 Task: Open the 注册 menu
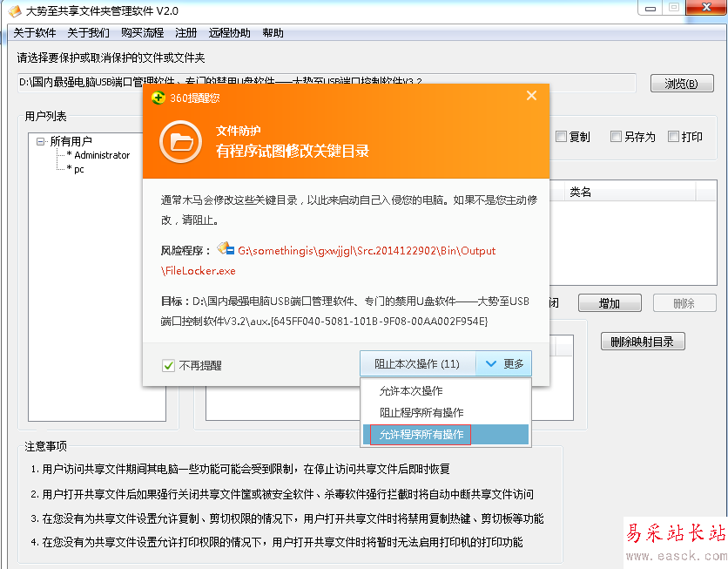(x=186, y=33)
